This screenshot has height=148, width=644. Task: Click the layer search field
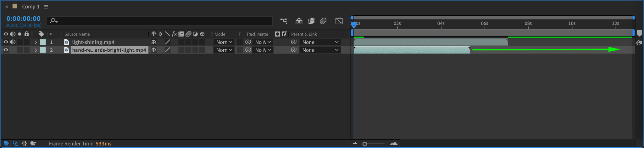click(160, 21)
